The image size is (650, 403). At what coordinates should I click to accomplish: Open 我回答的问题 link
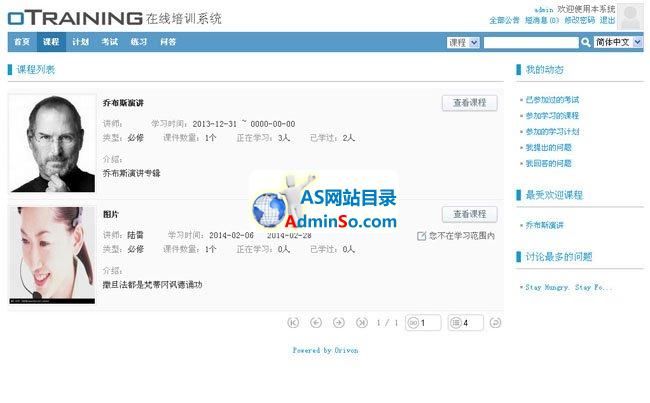click(x=548, y=164)
